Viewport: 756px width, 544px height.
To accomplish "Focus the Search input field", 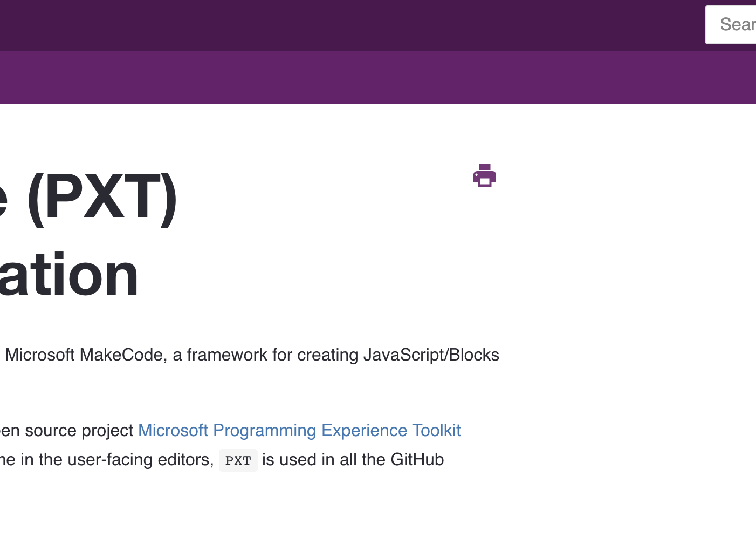I will [731, 25].
